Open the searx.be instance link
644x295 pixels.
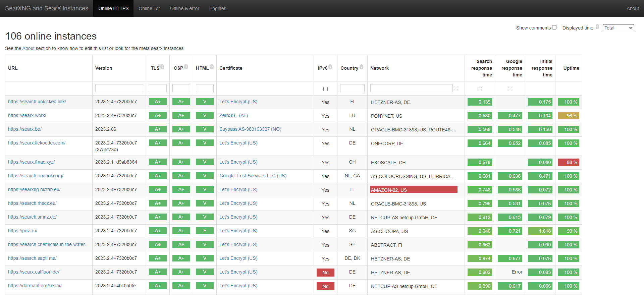click(x=25, y=129)
